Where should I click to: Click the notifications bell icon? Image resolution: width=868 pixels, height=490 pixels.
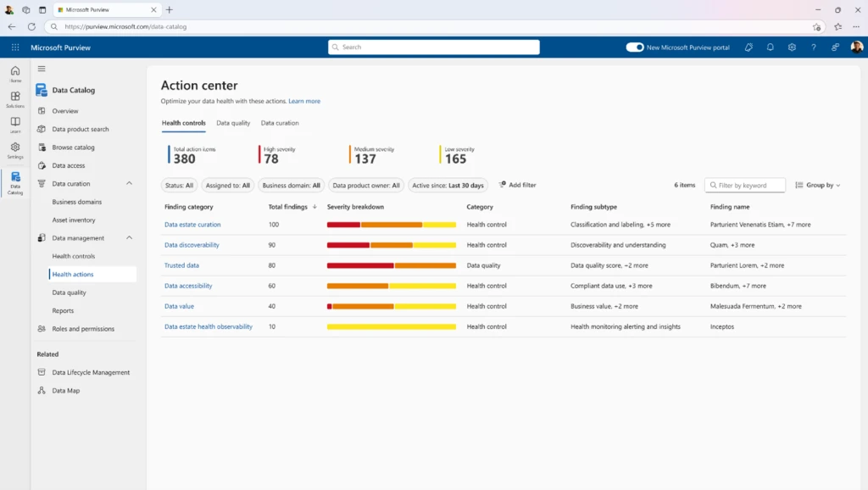[770, 47]
